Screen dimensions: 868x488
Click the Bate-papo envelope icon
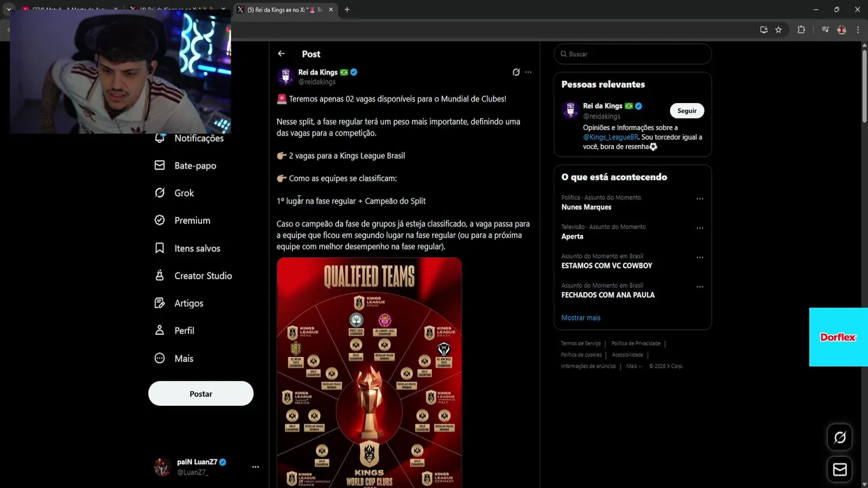(x=159, y=165)
